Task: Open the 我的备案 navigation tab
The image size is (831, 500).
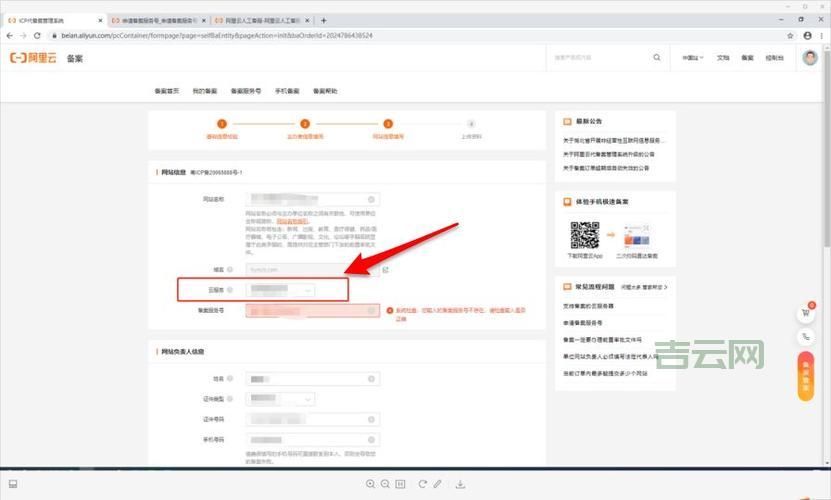Action: (x=204, y=91)
